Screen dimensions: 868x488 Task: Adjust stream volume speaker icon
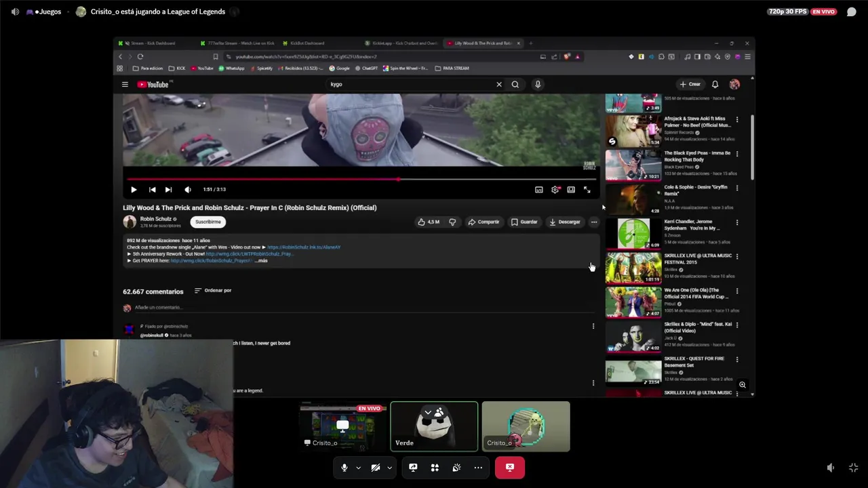(831, 468)
